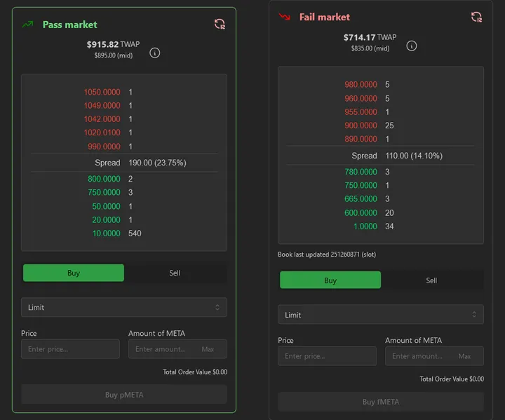Select Buy in the Pass market

[74, 273]
